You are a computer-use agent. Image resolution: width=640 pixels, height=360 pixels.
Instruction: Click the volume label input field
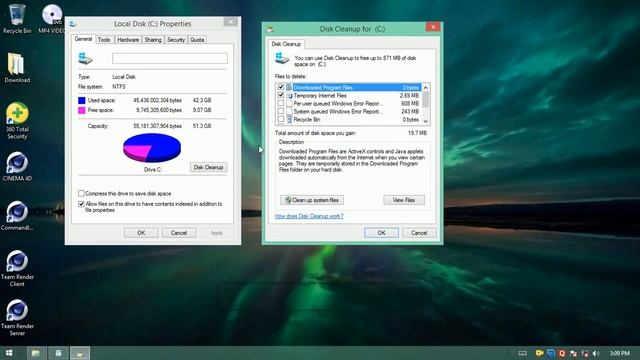170,58
